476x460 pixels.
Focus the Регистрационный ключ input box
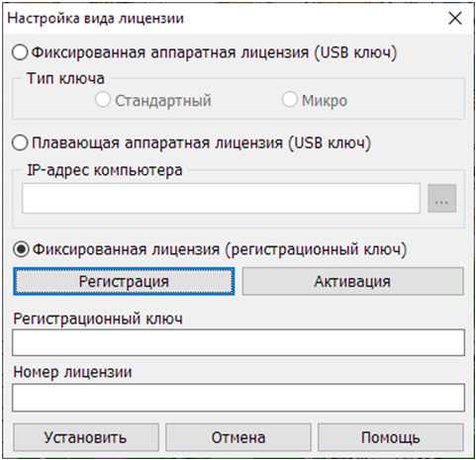click(x=238, y=342)
